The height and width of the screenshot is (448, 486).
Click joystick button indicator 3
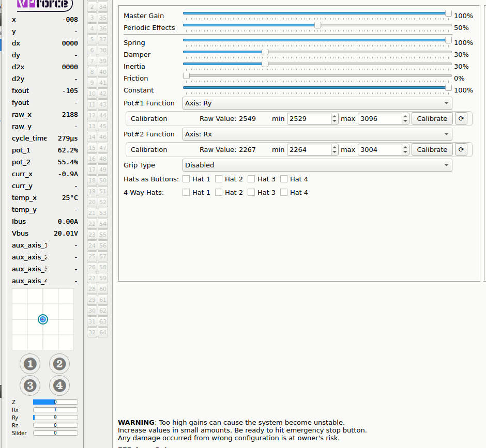29,385
